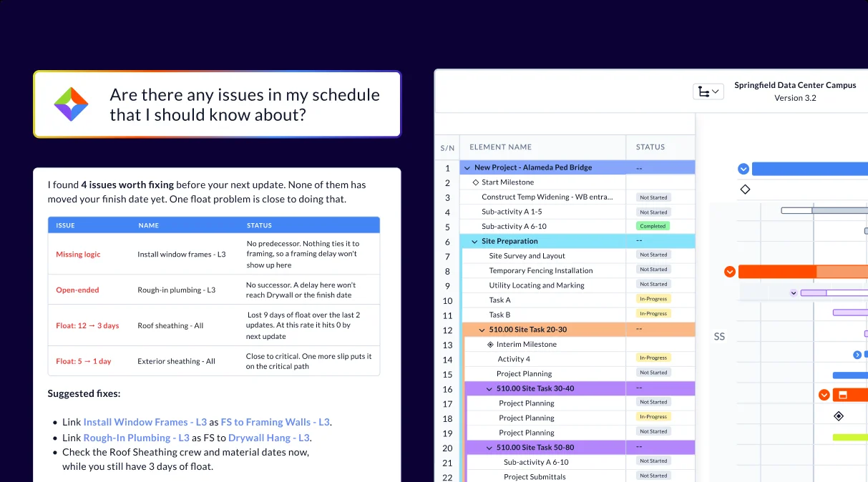The height and width of the screenshot is (482, 868).
Task: Click the NAME header in issues table
Action: (x=148, y=225)
